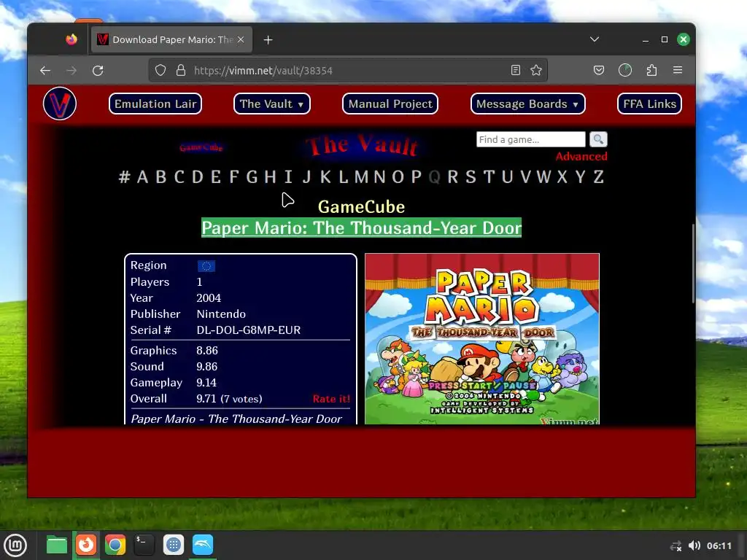Browse games starting with K
The width and height of the screenshot is (747, 560).
(325, 177)
